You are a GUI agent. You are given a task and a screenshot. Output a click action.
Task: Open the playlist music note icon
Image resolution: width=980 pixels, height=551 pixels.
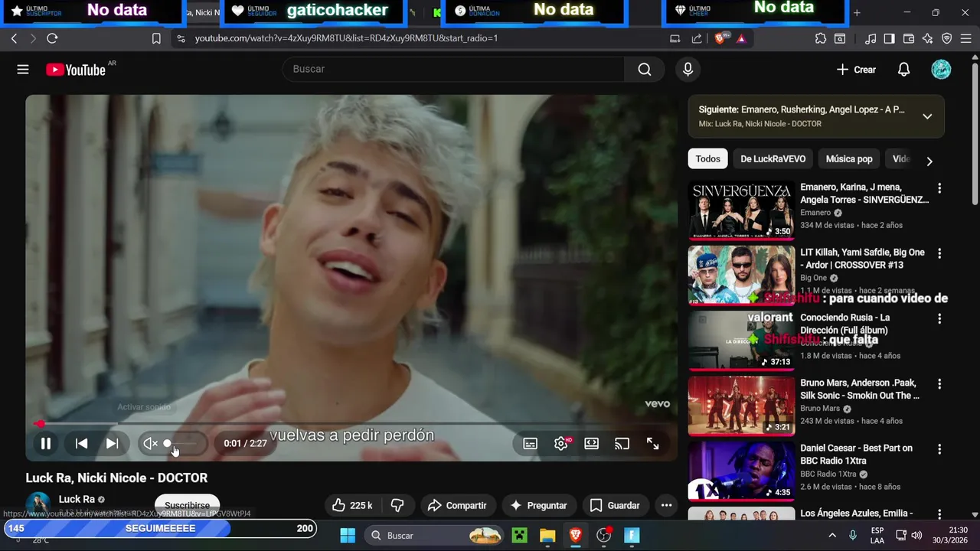(x=871, y=38)
